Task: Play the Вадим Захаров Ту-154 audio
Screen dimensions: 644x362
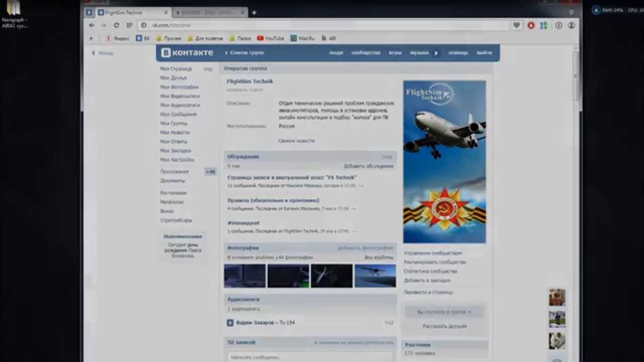Action: [x=230, y=323]
